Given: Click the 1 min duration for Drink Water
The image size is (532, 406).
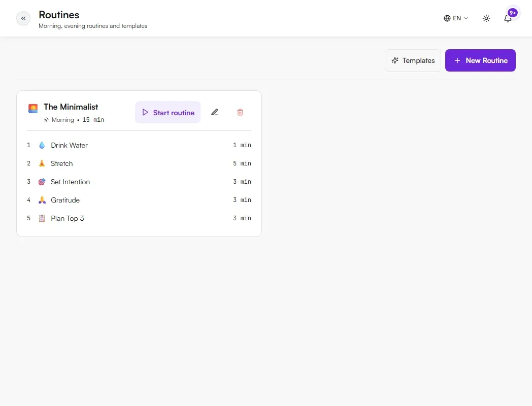Looking at the screenshot, I should coord(242,145).
